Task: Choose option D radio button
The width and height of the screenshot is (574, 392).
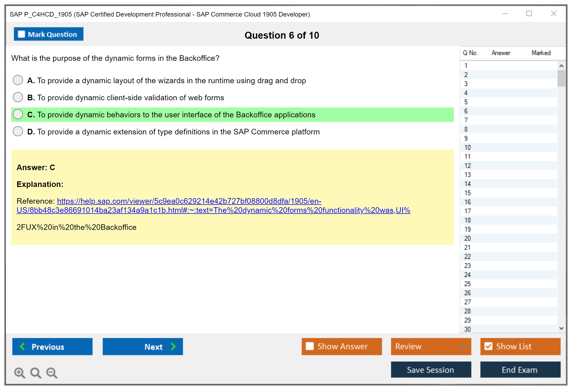Action: (18, 131)
